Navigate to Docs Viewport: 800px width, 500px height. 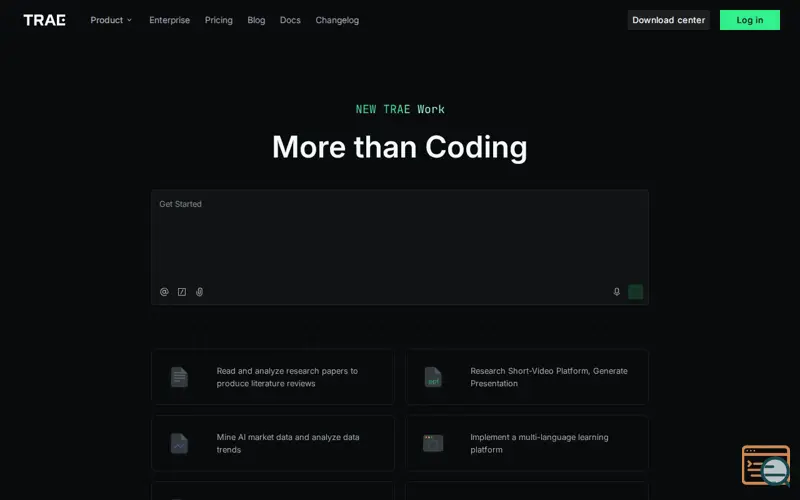tap(290, 20)
